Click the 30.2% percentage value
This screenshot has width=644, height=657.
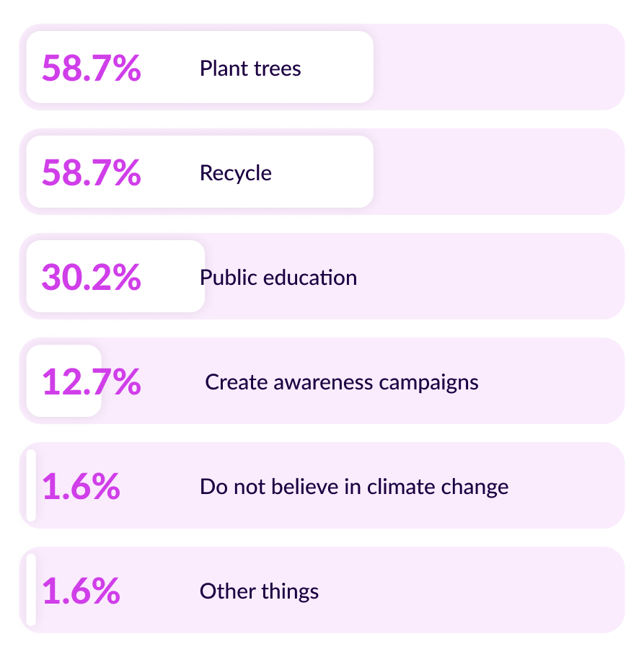pos(91,278)
